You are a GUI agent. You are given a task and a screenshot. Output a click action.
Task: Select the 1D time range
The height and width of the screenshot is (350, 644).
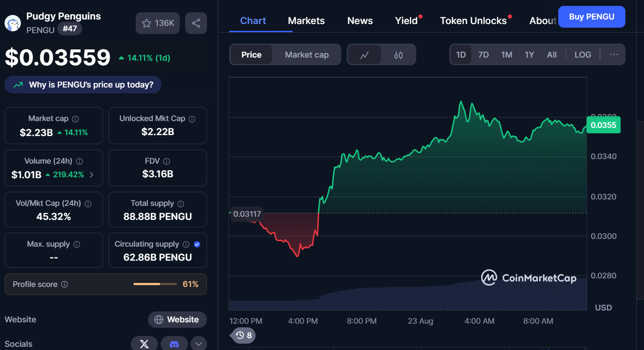pyautogui.click(x=461, y=55)
